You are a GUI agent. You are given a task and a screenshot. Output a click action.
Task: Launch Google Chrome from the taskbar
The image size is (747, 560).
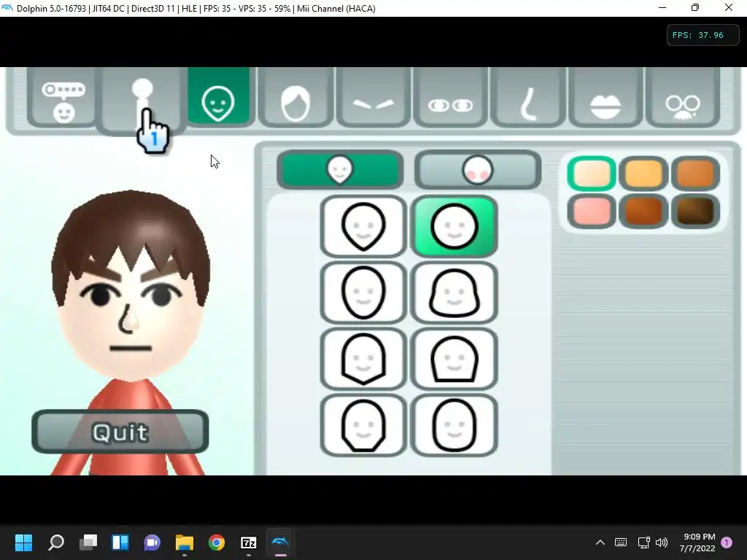[217, 542]
